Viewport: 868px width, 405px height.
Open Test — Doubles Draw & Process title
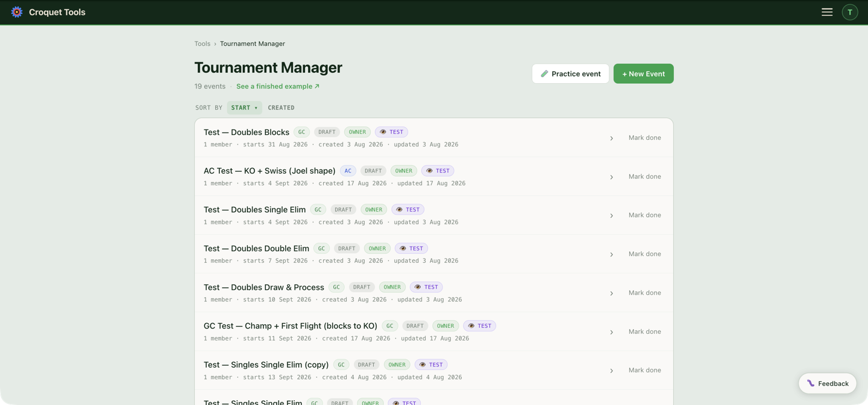264,287
